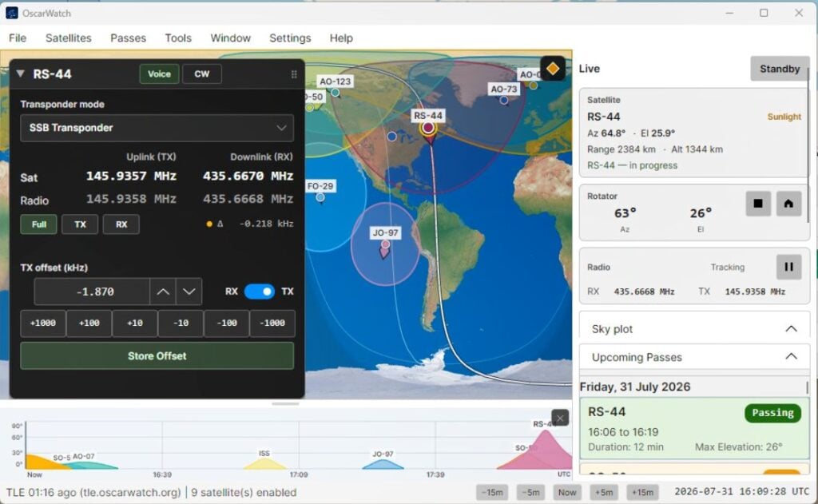
Task: Decrease TX offset with down arrow
Action: tap(189, 292)
